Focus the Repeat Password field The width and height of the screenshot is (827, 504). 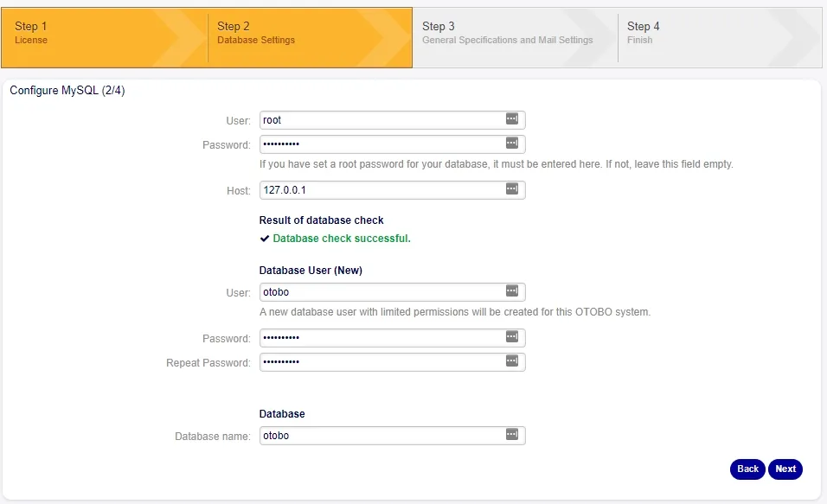tap(393, 362)
